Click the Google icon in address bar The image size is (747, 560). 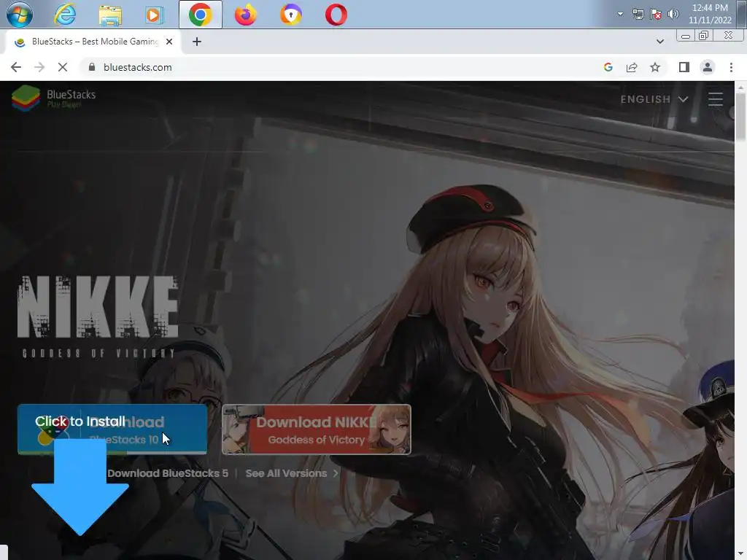(608, 67)
